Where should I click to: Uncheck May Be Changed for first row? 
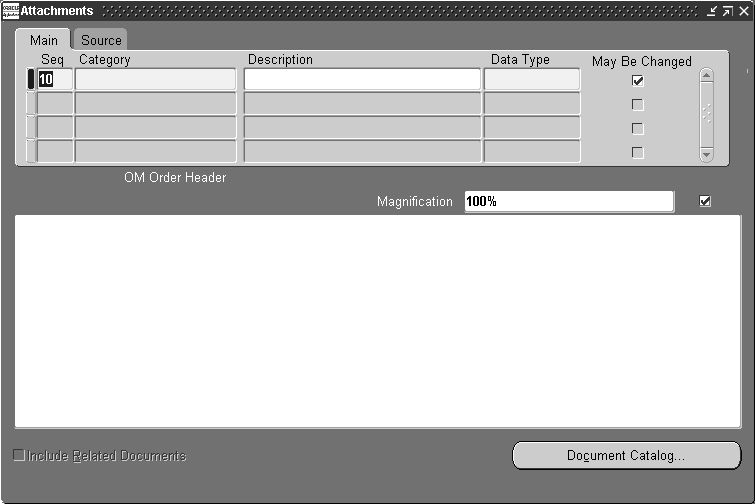point(638,81)
